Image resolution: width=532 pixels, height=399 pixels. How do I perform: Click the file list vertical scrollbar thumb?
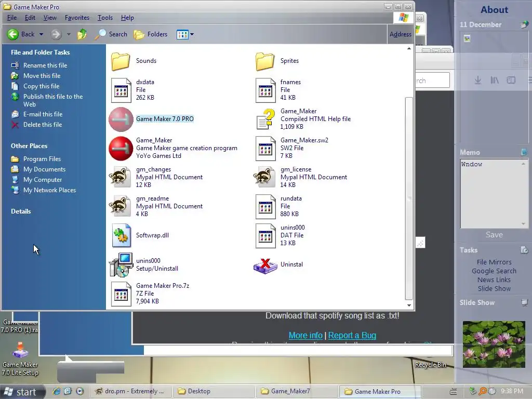coord(409,198)
